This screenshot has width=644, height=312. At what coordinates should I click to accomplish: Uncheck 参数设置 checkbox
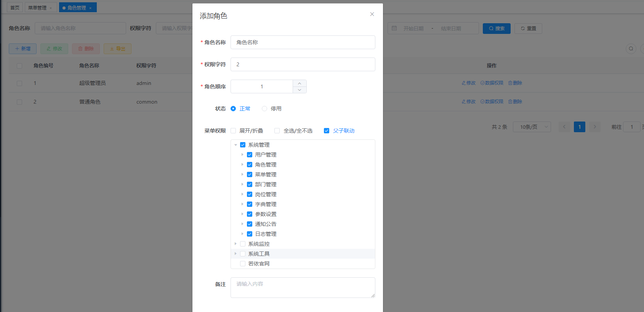[x=250, y=214]
